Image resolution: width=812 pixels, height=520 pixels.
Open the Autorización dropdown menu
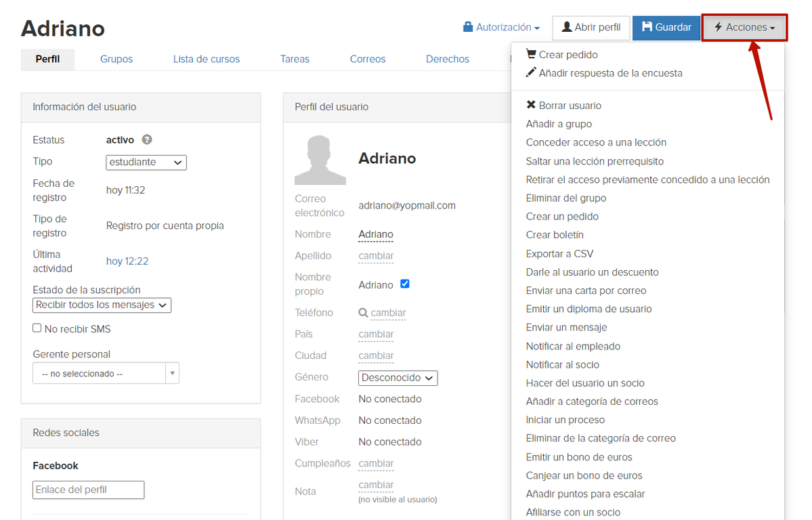[x=501, y=27]
